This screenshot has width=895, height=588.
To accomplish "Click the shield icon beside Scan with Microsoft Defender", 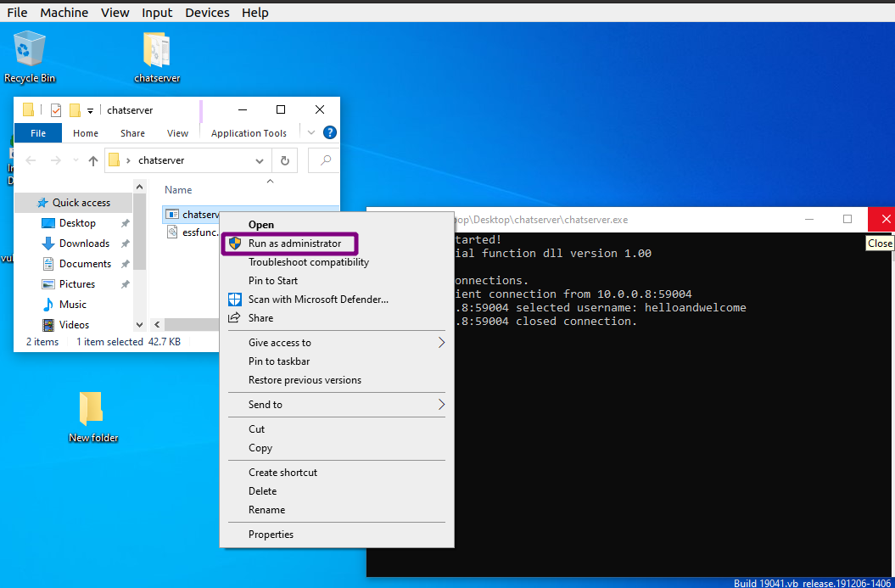I will pyautogui.click(x=234, y=299).
